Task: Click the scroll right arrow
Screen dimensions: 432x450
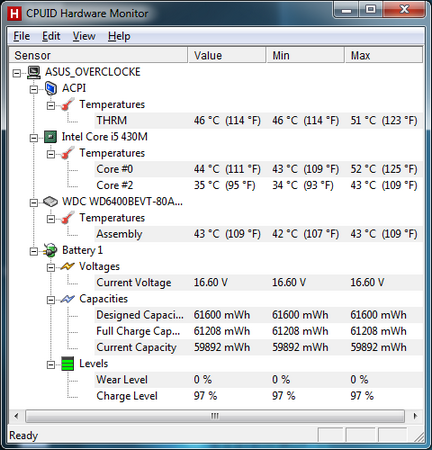Action: point(415,416)
